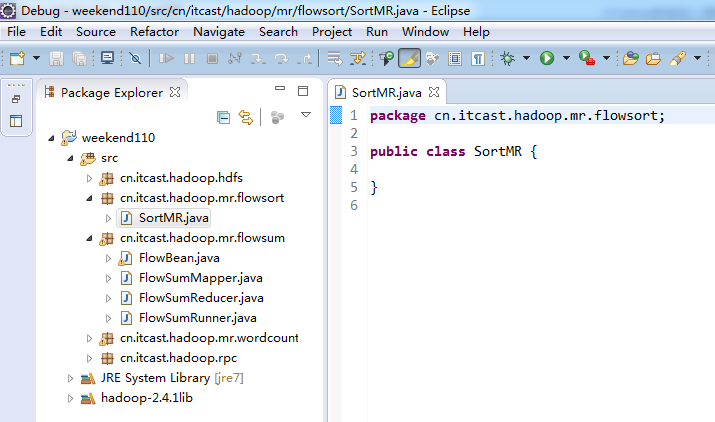
Task: Close the Package Explorer view
Action: 175,92
